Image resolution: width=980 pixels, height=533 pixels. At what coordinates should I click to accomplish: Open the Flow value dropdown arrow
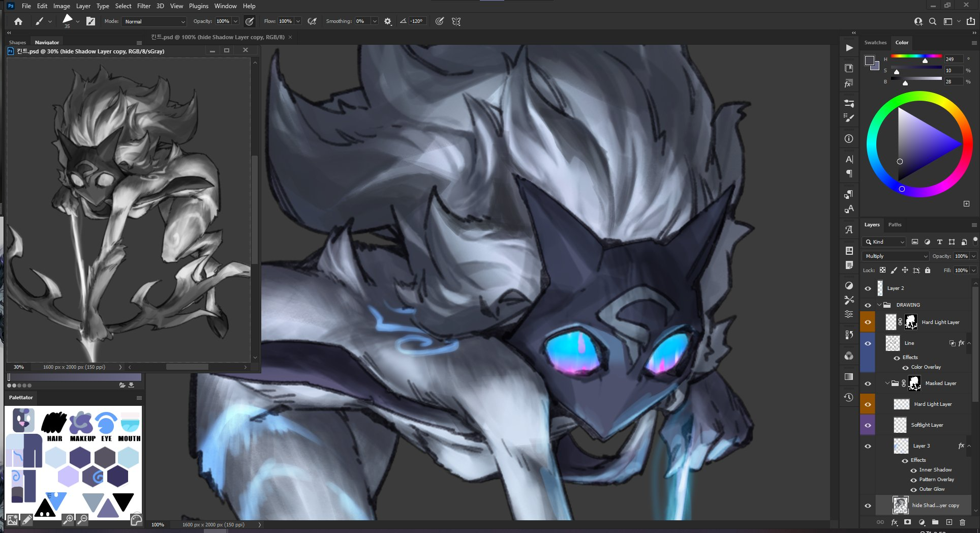pos(298,21)
